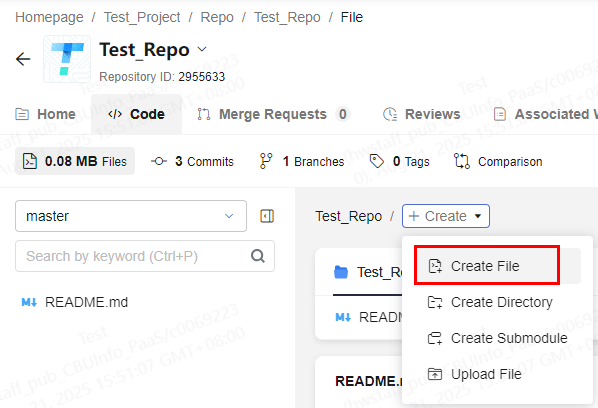Select Create Submodule menu entry

point(497,338)
